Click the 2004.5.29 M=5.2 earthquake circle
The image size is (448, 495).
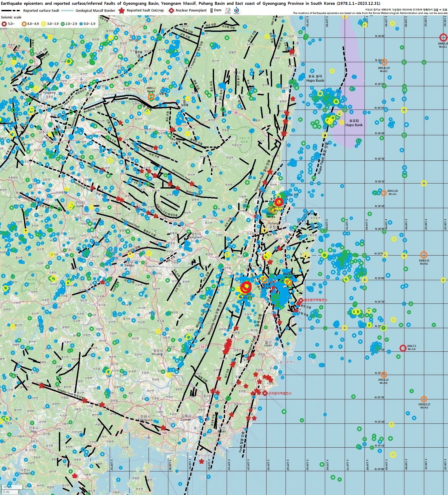pos(443,37)
